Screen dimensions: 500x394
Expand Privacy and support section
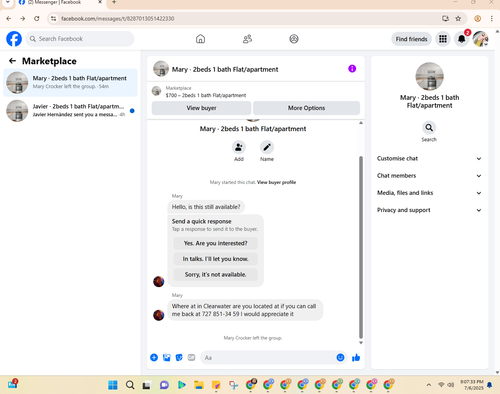click(429, 210)
